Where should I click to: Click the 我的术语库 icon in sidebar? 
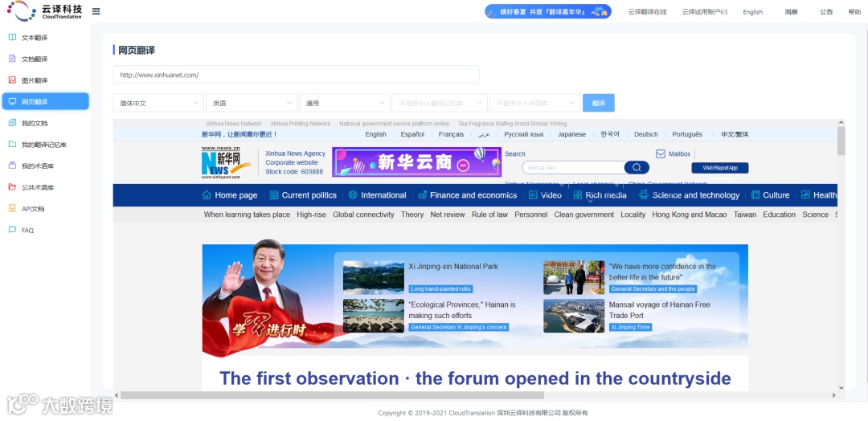point(12,166)
